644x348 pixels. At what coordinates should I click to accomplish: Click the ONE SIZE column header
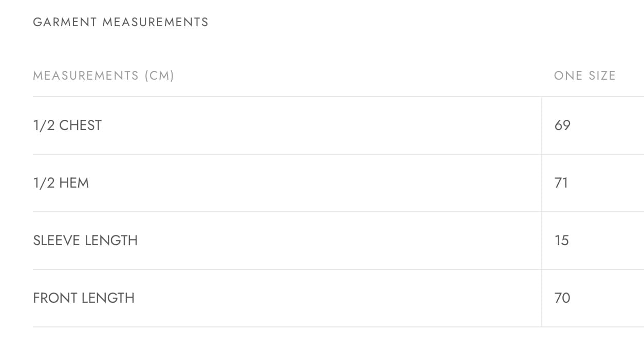point(584,76)
